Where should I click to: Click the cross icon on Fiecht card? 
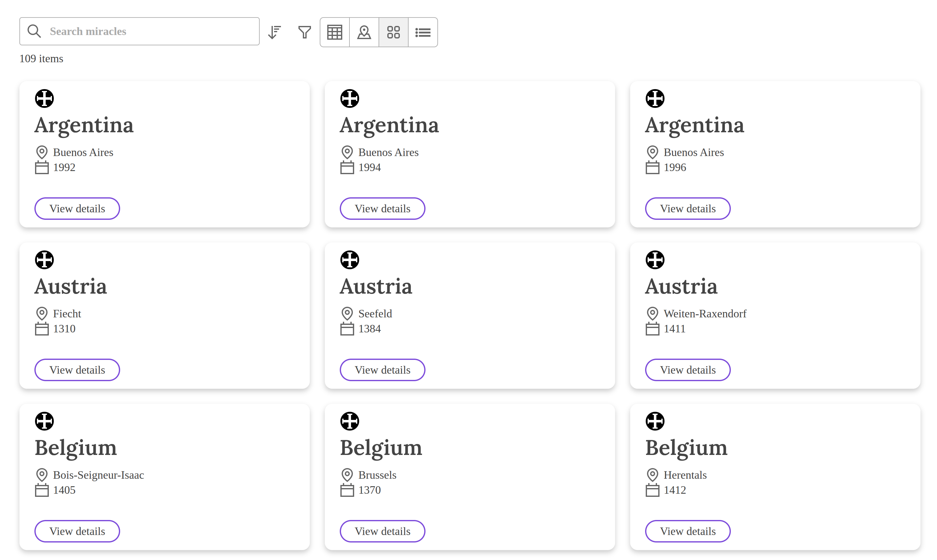coord(44,260)
